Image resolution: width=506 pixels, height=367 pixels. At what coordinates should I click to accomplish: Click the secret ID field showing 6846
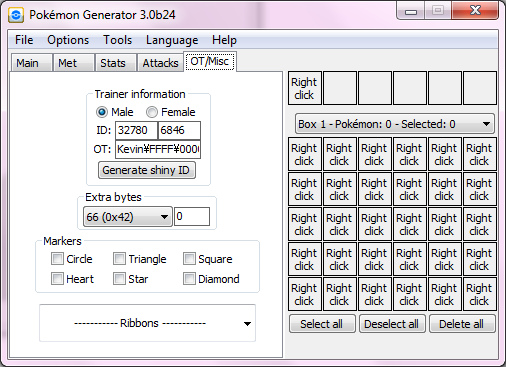[179, 130]
